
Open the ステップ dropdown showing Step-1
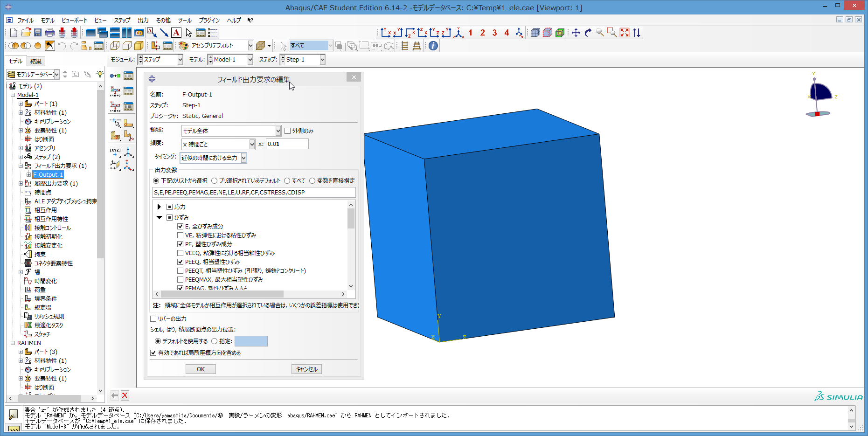[x=302, y=60]
